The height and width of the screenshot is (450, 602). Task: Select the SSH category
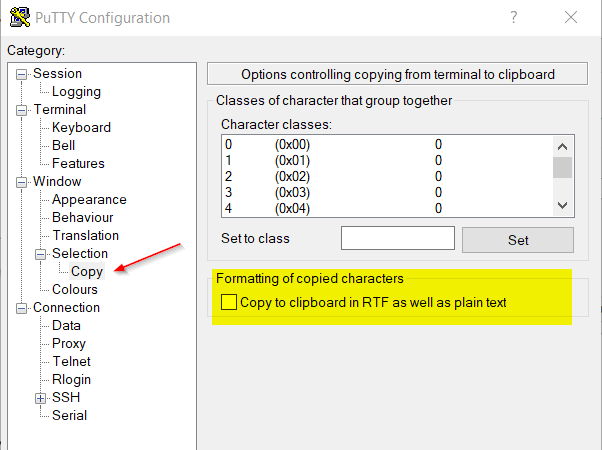tap(66, 397)
